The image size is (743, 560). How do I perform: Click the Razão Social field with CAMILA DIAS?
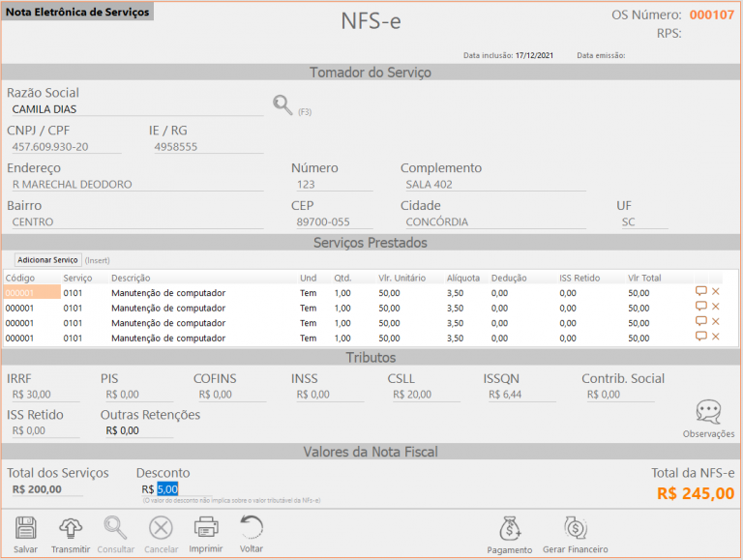click(135, 109)
